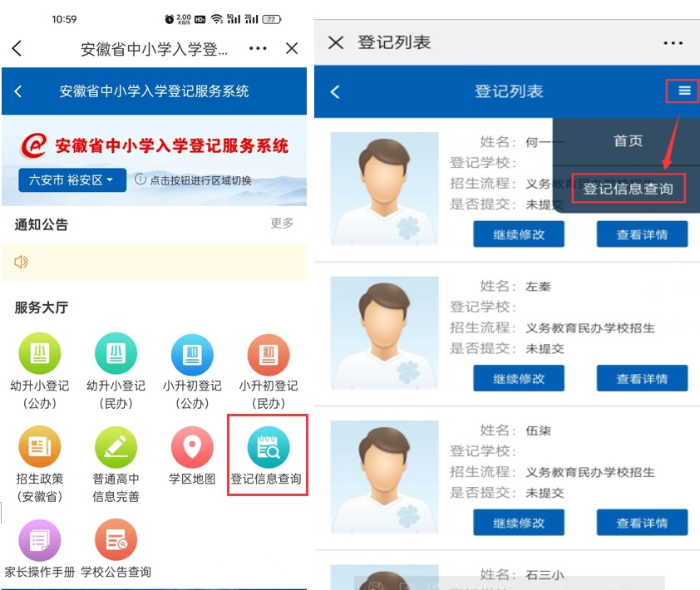The image size is (700, 590).
Task: Click 继续修改 button for 左秦
Action: coord(519,378)
